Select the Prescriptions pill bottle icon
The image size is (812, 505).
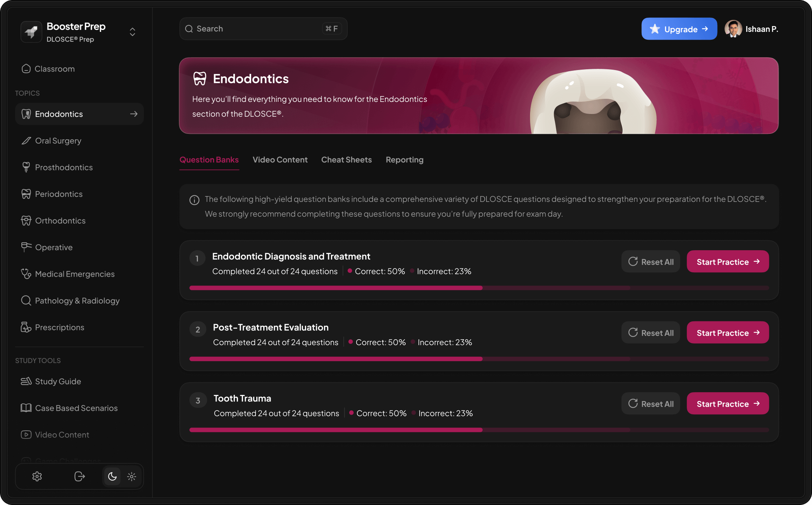pos(26,327)
